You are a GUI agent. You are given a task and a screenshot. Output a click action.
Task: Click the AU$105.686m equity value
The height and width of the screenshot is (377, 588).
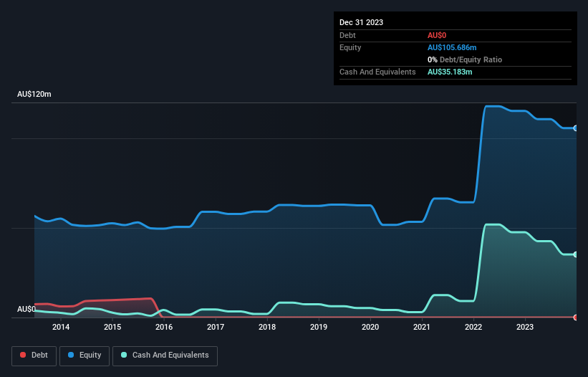pyautogui.click(x=452, y=47)
